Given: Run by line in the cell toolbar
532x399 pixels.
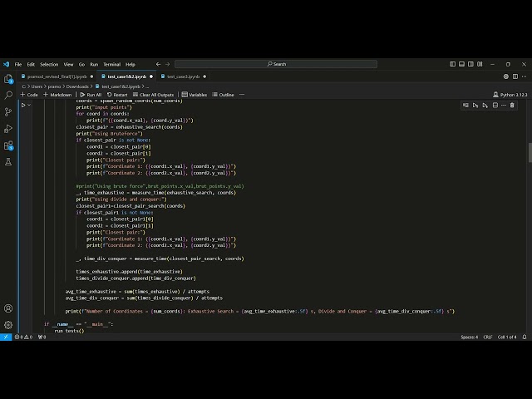Looking at the screenshot, I should click(465, 106).
